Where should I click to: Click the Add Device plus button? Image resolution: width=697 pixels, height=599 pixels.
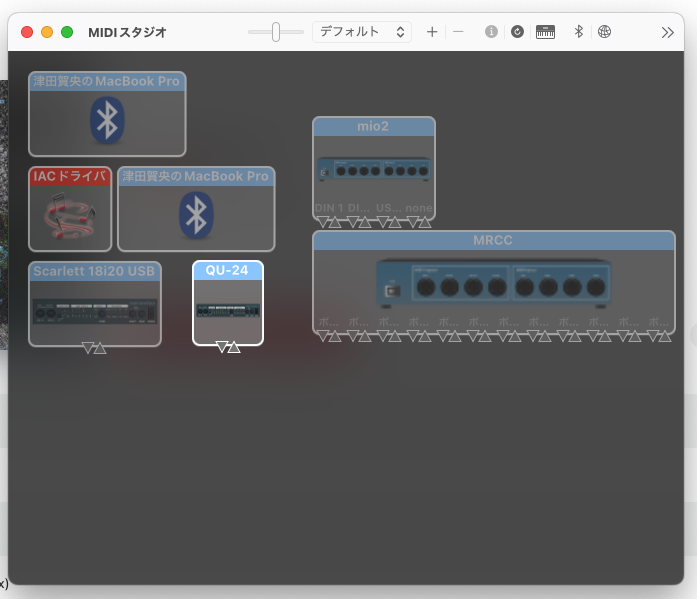432,32
